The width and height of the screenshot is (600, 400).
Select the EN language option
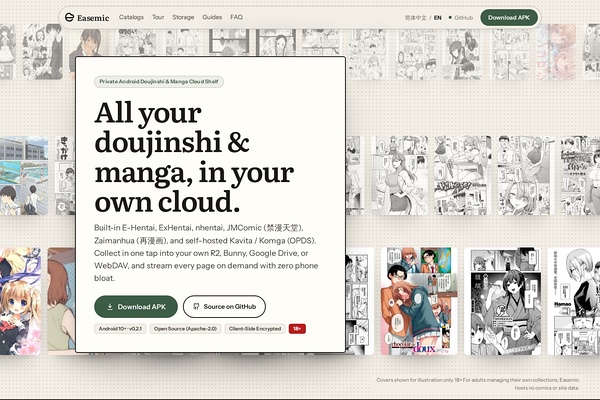coord(438,18)
